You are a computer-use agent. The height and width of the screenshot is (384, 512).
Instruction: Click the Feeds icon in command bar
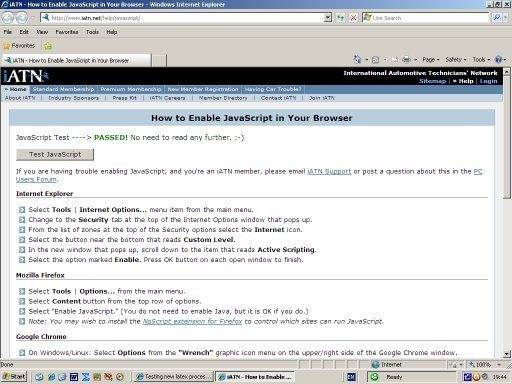pos(375,60)
